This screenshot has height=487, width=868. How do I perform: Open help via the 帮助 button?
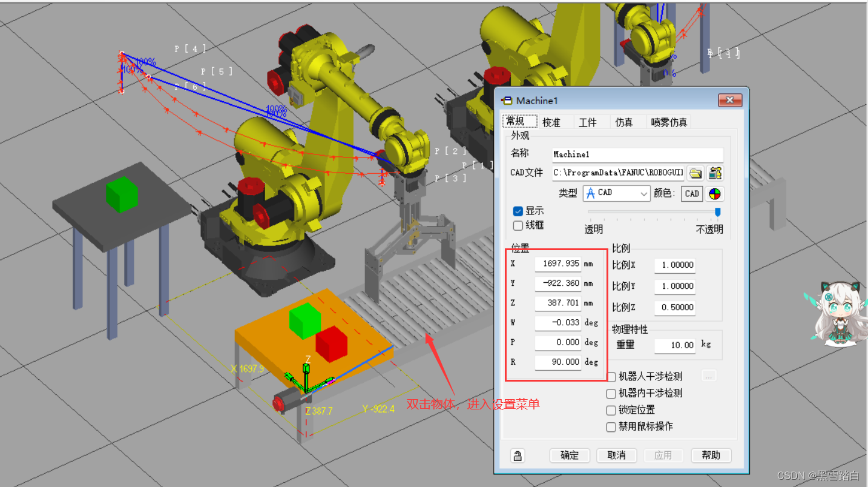click(711, 455)
